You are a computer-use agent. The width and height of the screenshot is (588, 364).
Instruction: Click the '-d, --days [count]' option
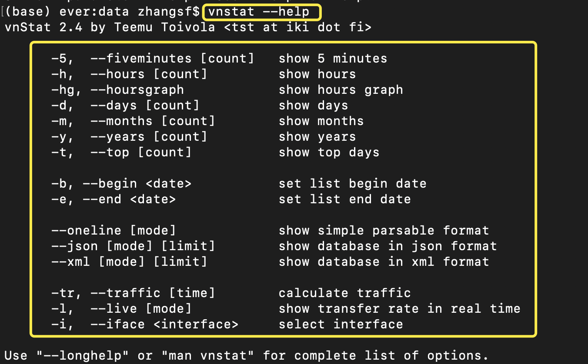tap(125, 106)
